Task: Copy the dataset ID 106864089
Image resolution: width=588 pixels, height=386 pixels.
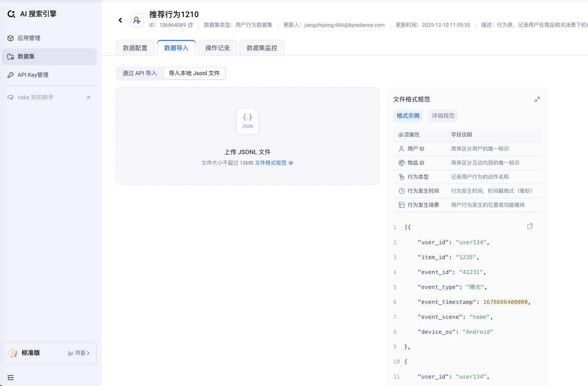Action: [x=190, y=25]
